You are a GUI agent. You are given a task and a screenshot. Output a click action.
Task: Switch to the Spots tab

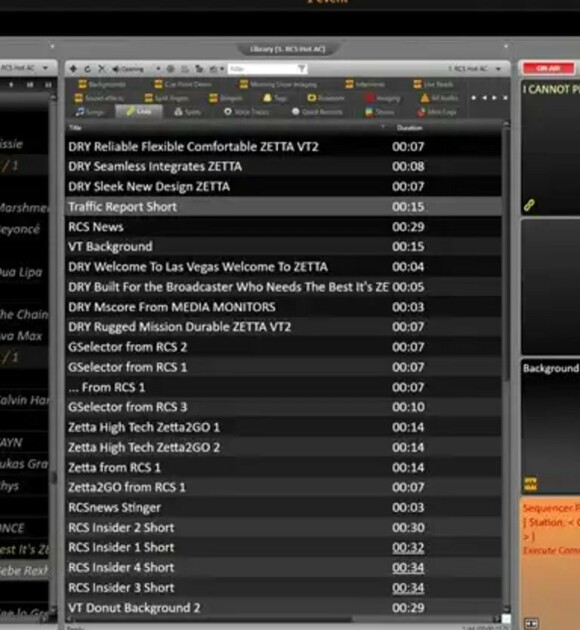188,112
